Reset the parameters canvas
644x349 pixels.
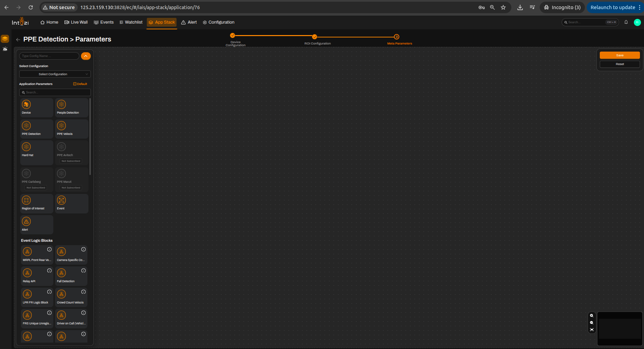click(620, 64)
